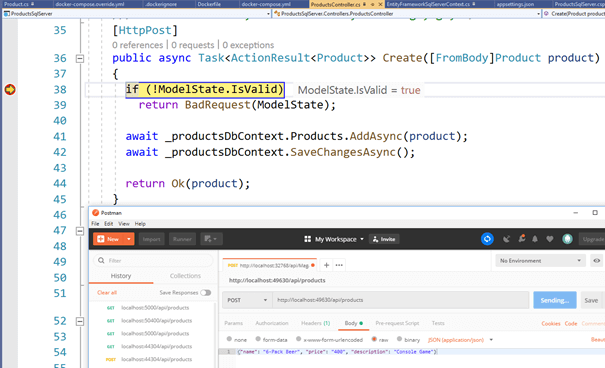Open the Collections sidebar tab
The height and width of the screenshot is (368, 605).
click(x=185, y=276)
